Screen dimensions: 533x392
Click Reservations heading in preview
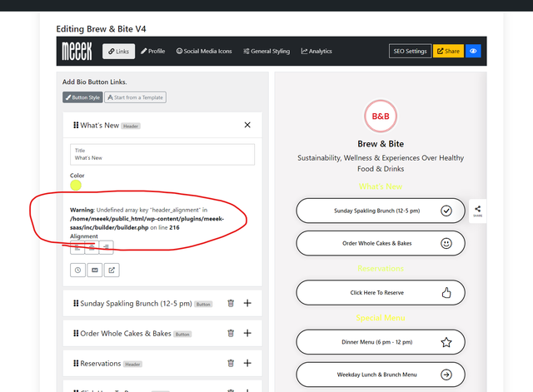[381, 268]
